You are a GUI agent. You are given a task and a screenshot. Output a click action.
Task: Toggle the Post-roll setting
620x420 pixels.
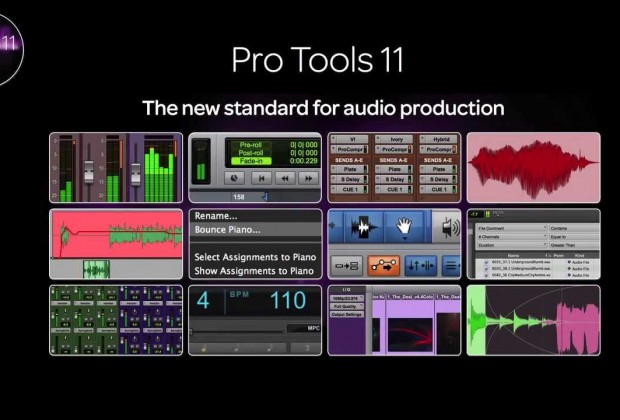251,153
